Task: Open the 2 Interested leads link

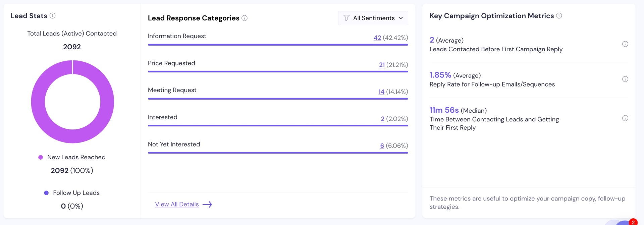Action: coord(383,119)
